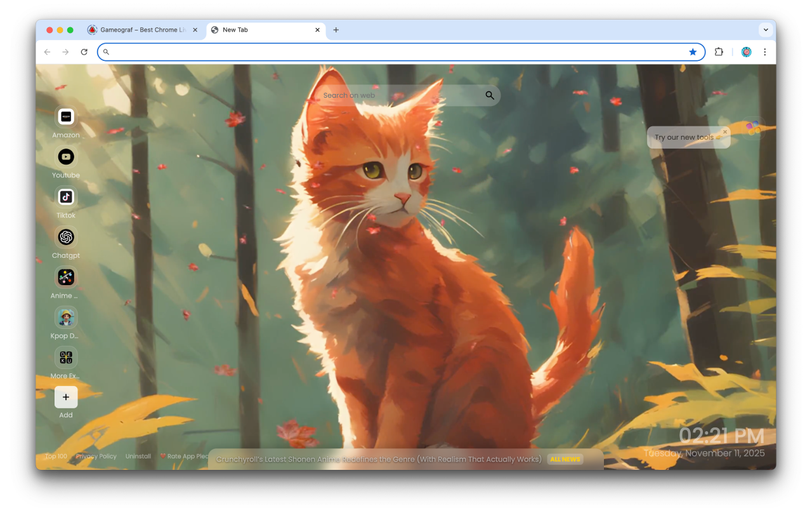812x508 pixels.
Task: Open the colorful tools widget icon
Action: coord(753,128)
